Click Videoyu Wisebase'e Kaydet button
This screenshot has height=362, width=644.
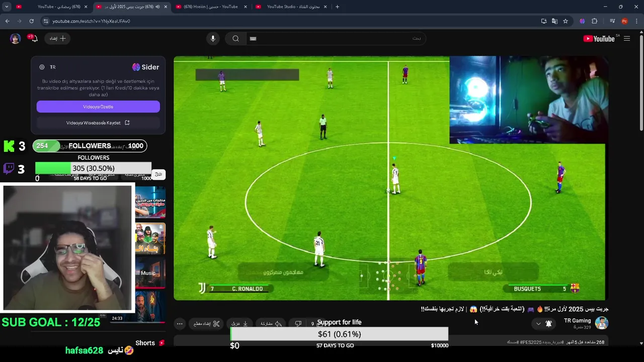tap(98, 123)
